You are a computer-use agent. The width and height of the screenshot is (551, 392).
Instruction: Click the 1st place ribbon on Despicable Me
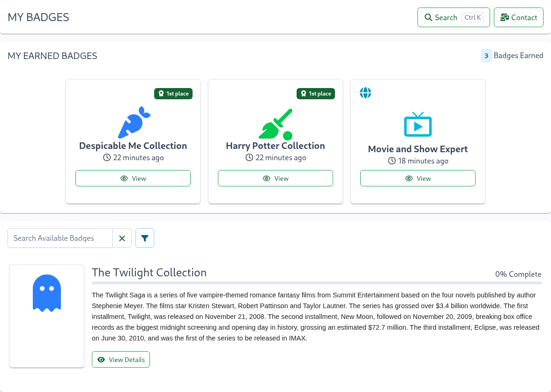coord(173,94)
